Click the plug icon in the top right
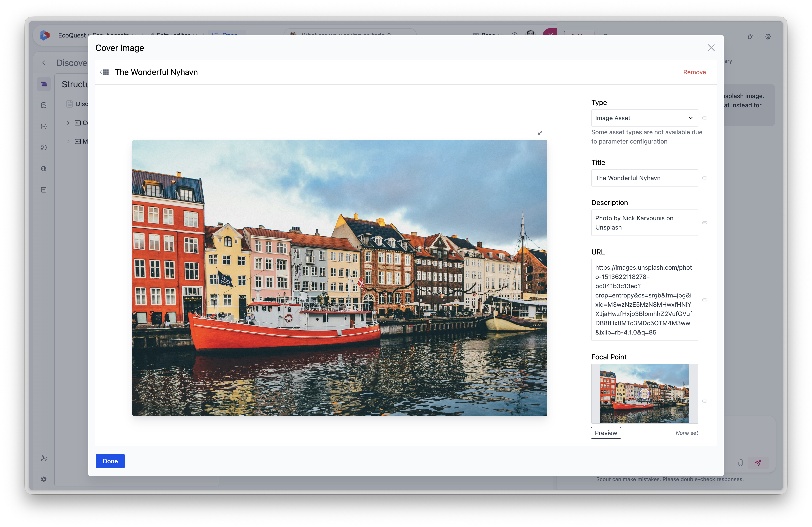 click(x=750, y=36)
